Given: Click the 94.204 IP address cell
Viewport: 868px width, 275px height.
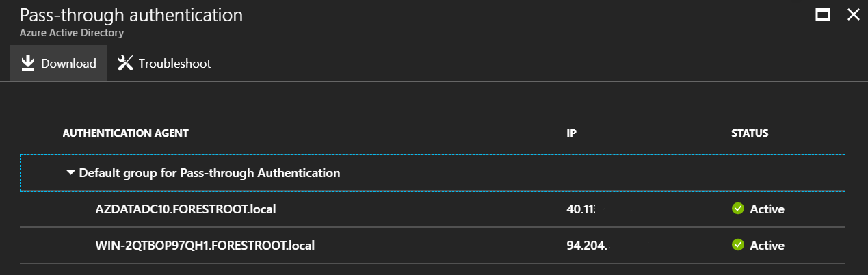Looking at the screenshot, I should [588, 244].
